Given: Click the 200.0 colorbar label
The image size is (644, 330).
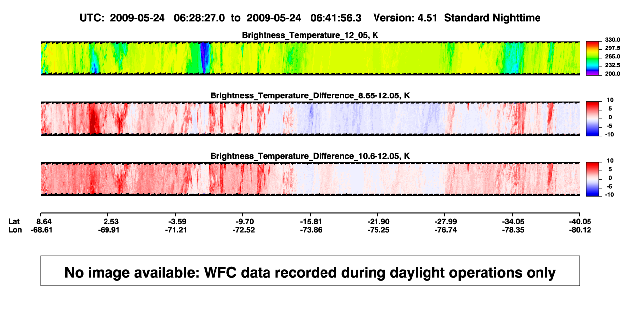Looking at the screenshot, I should pyautogui.click(x=611, y=73).
